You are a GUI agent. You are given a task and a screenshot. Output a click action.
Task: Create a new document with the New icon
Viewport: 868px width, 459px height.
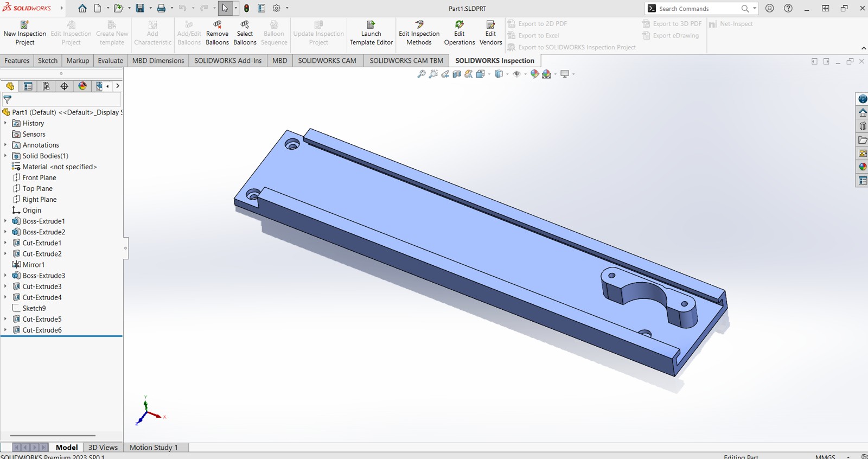click(98, 8)
